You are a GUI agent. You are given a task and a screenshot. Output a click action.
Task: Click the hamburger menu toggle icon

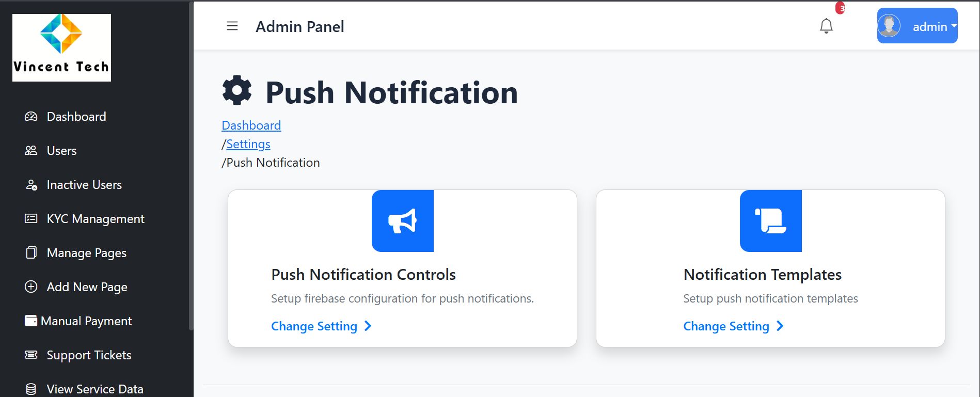click(232, 26)
